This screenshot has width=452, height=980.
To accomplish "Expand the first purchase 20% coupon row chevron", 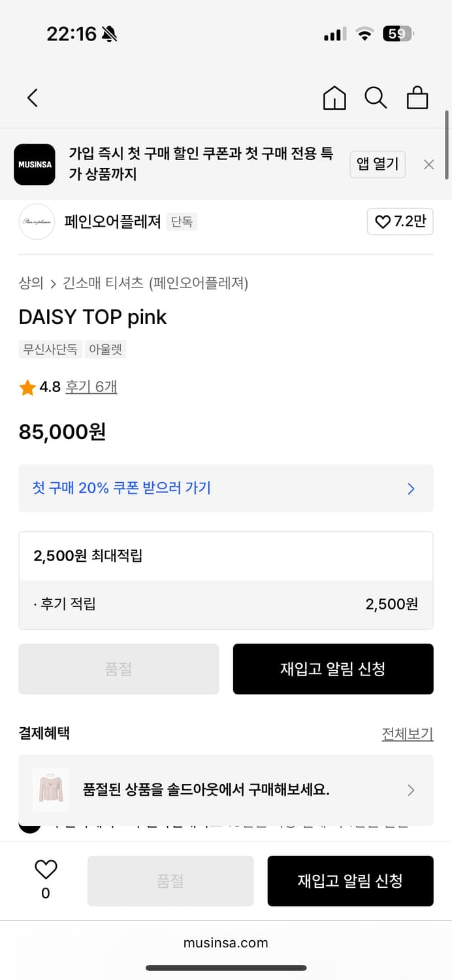I will click(410, 488).
